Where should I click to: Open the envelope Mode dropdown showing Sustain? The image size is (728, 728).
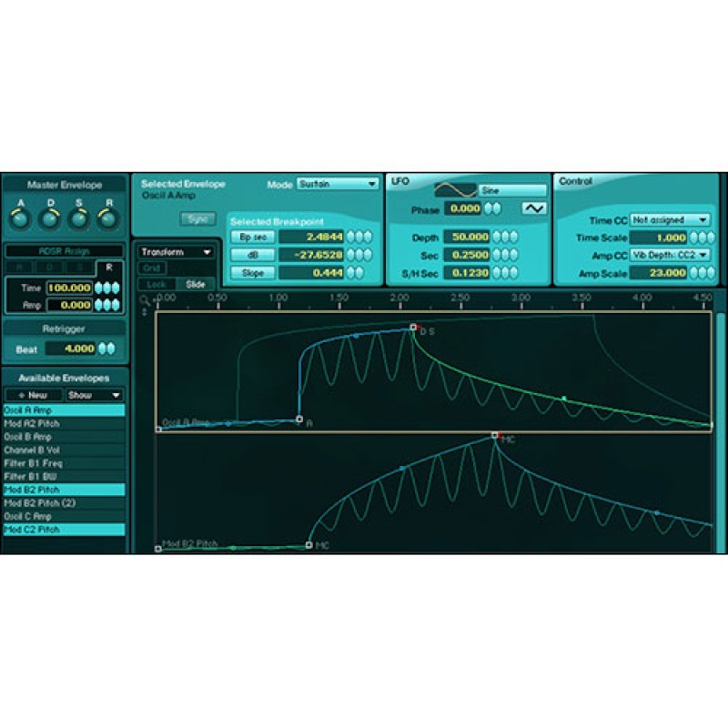pyautogui.click(x=337, y=184)
